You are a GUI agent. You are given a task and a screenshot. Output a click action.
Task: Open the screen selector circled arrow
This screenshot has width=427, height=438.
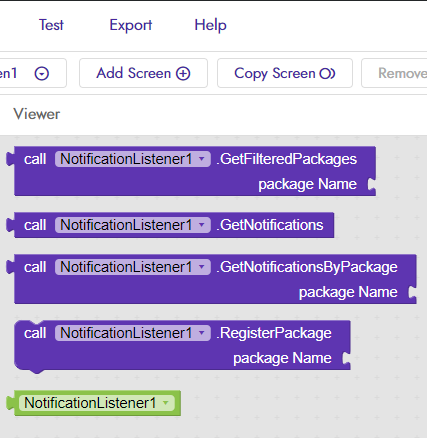coord(42,73)
